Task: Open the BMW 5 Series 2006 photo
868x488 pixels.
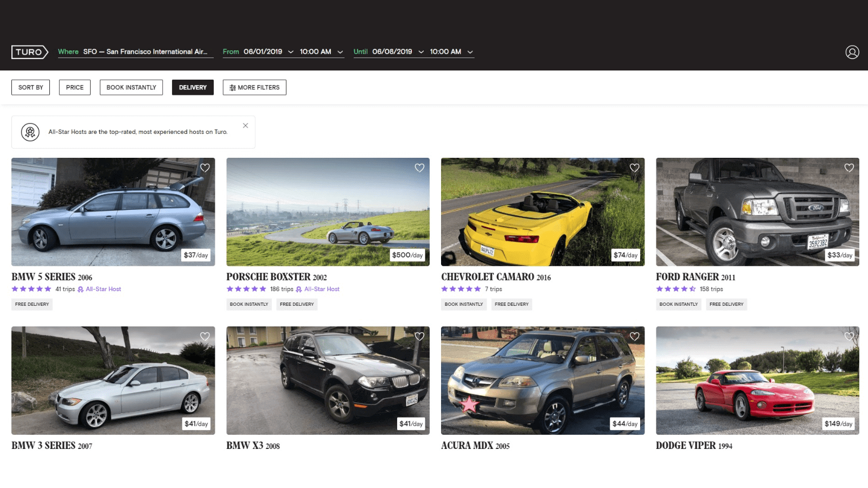Action: [x=113, y=212]
